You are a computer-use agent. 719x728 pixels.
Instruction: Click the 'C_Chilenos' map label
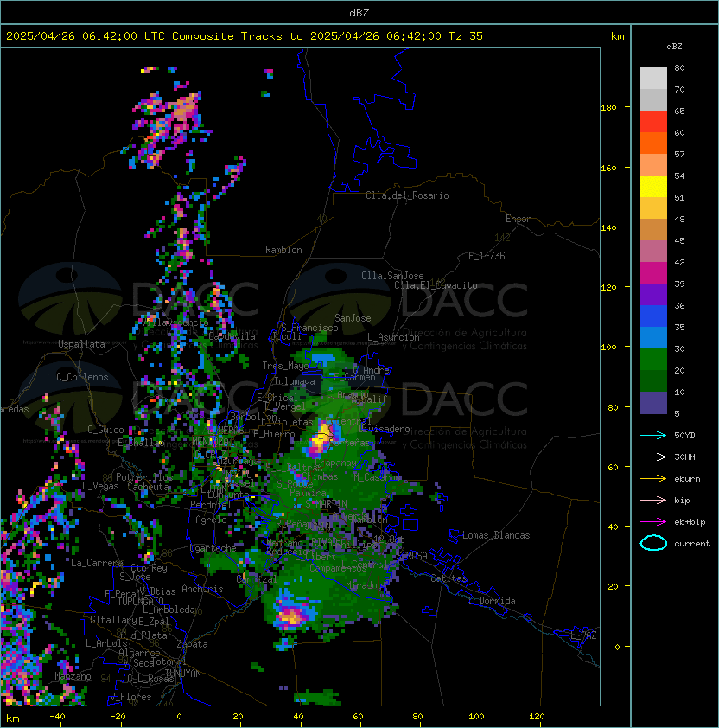pyautogui.click(x=82, y=377)
